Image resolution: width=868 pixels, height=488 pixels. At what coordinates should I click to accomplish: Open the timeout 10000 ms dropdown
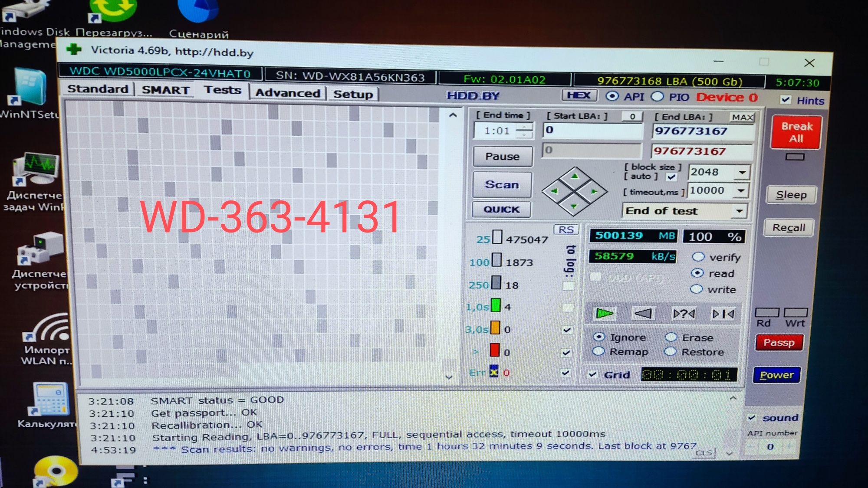coord(741,190)
